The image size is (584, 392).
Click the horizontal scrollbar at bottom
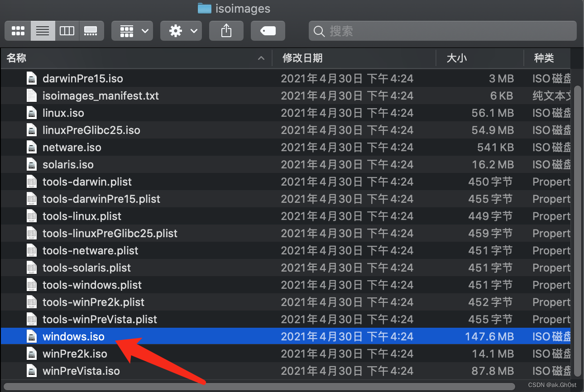260,386
